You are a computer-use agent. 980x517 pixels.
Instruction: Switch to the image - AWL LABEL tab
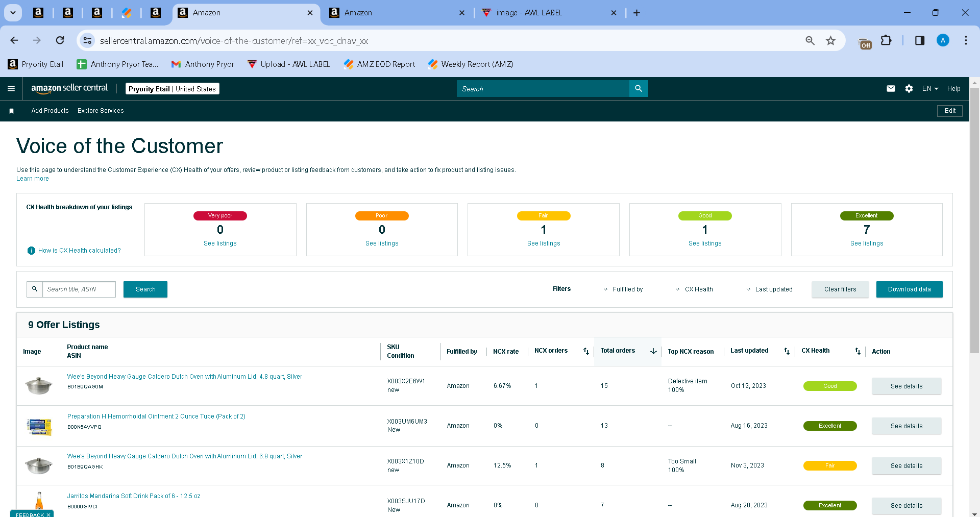point(549,13)
